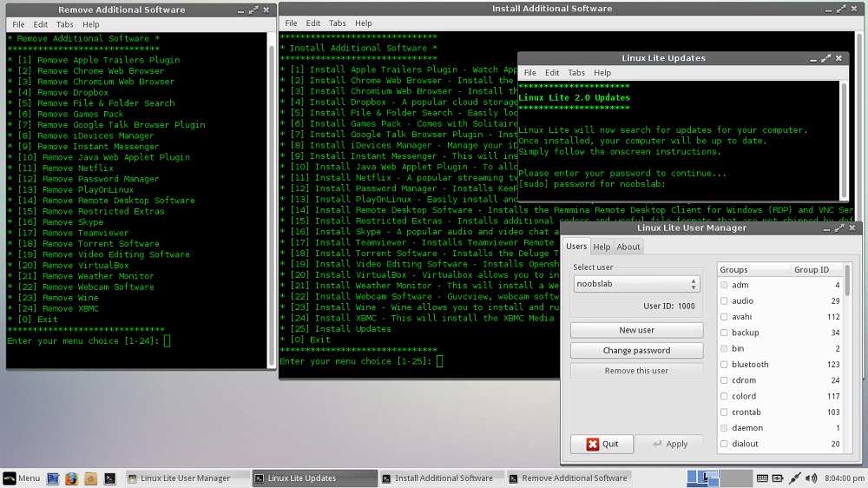This screenshot has height=488, width=868.
Task: Click the New user button
Action: 636,330
